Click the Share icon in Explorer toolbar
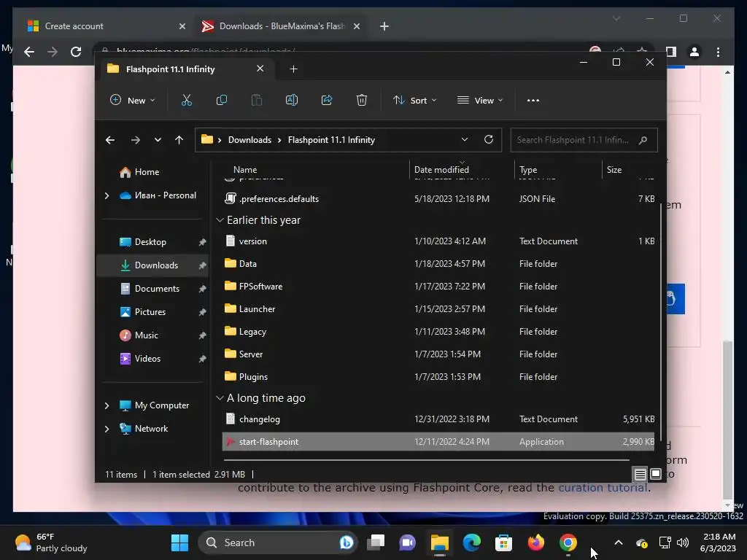Screen dimensions: 747x560 tap(327, 101)
